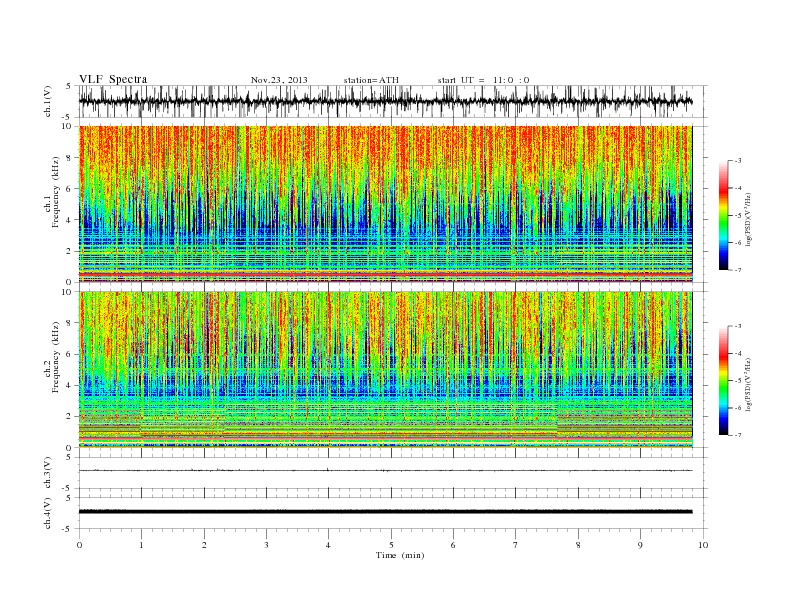Click the time axis tick label "0"
Screen dimensions: 792x612
[x=79, y=545]
